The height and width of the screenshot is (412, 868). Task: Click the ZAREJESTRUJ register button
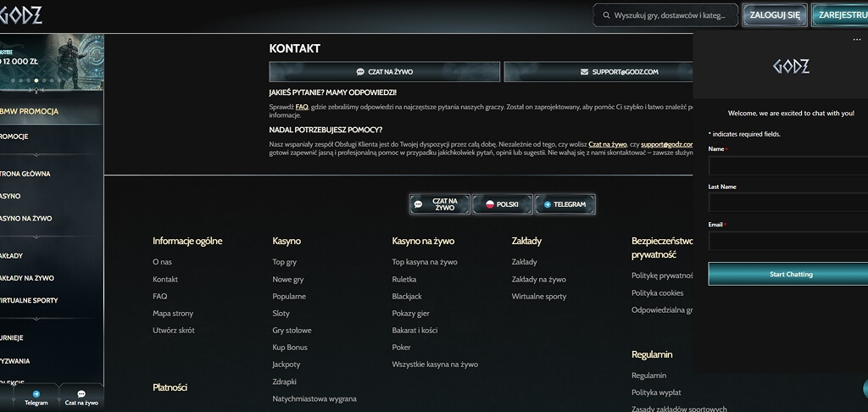(x=840, y=15)
